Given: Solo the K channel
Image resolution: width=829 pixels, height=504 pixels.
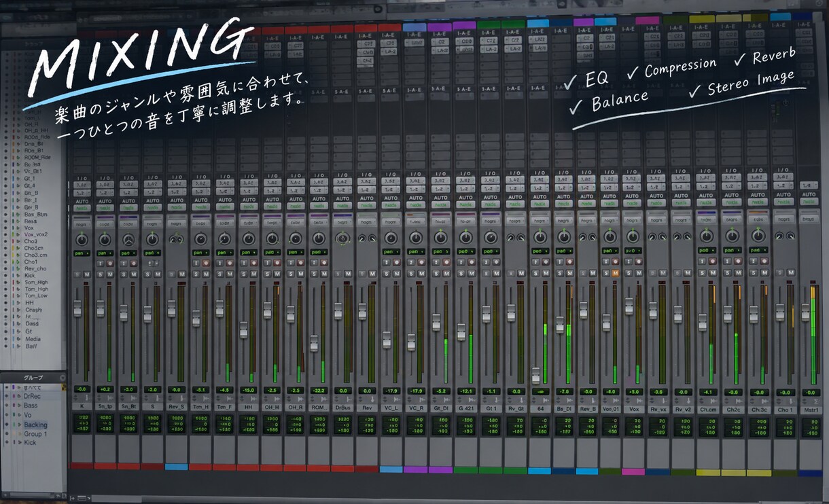Looking at the screenshot, I should tap(77, 274).
